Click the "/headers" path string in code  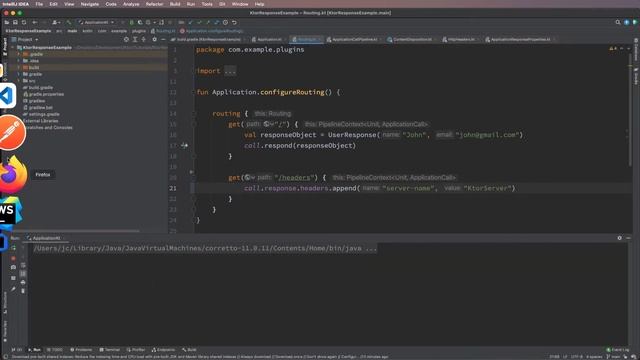[296, 178]
